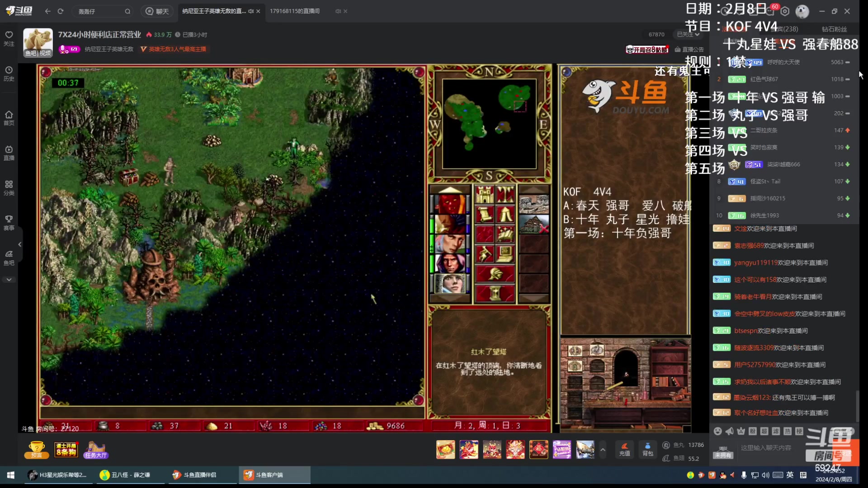This screenshot has height=488, width=868.
Task: Collapse the left sidebar arrow handle
Action: (20, 244)
